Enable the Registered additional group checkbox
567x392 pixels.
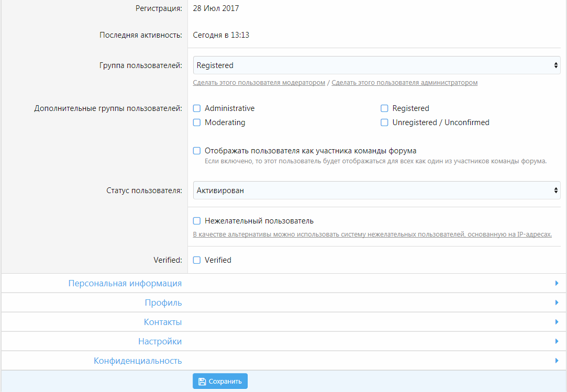click(x=384, y=108)
